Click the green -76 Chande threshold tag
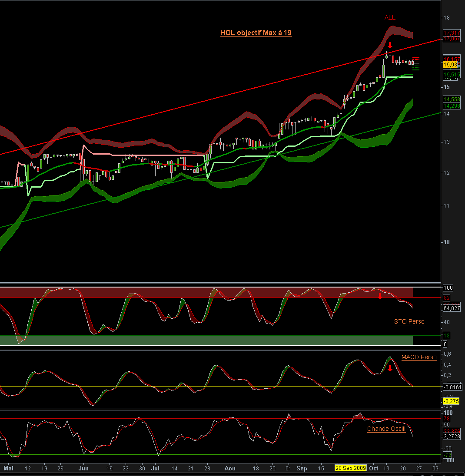Screen dimensions: 465x476 [447, 455]
